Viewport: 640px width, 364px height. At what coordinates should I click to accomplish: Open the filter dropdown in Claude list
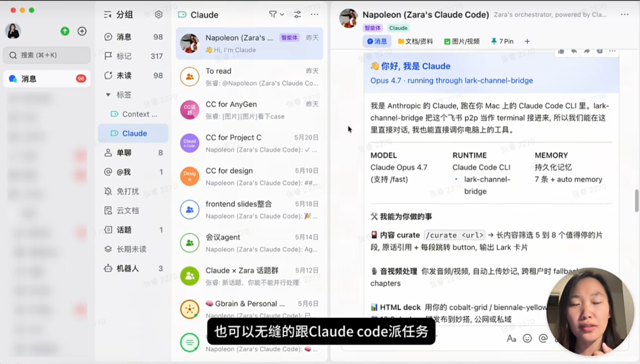pos(276,14)
